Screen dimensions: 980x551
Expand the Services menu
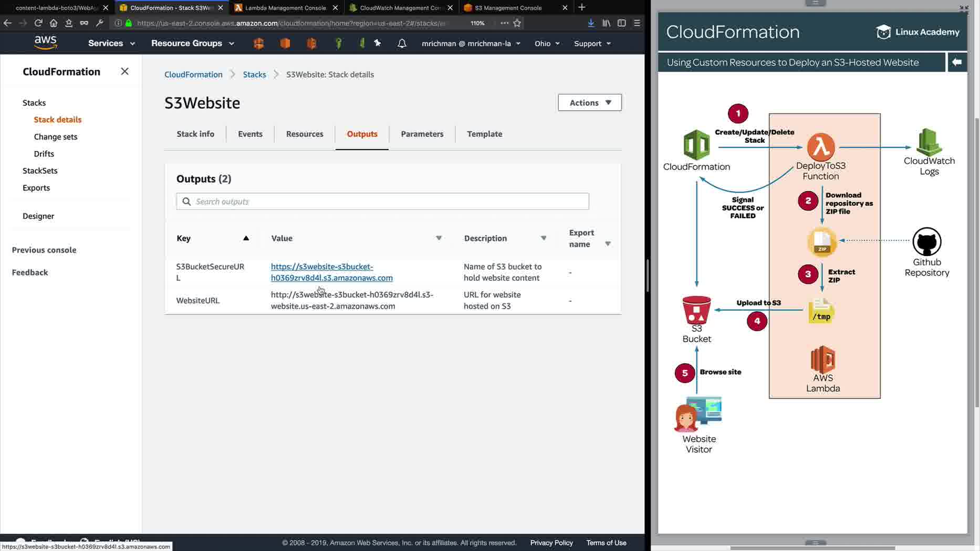coord(111,43)
